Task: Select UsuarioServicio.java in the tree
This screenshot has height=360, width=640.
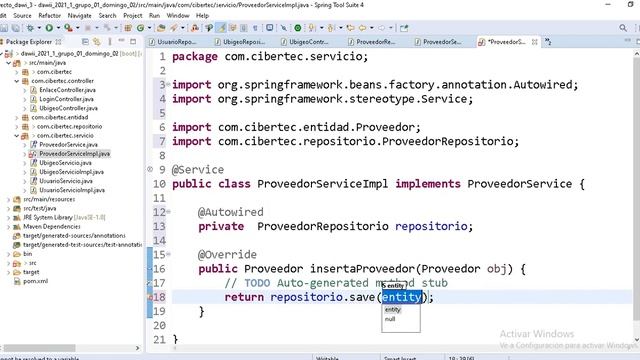Action: click(x=66, y=181)
